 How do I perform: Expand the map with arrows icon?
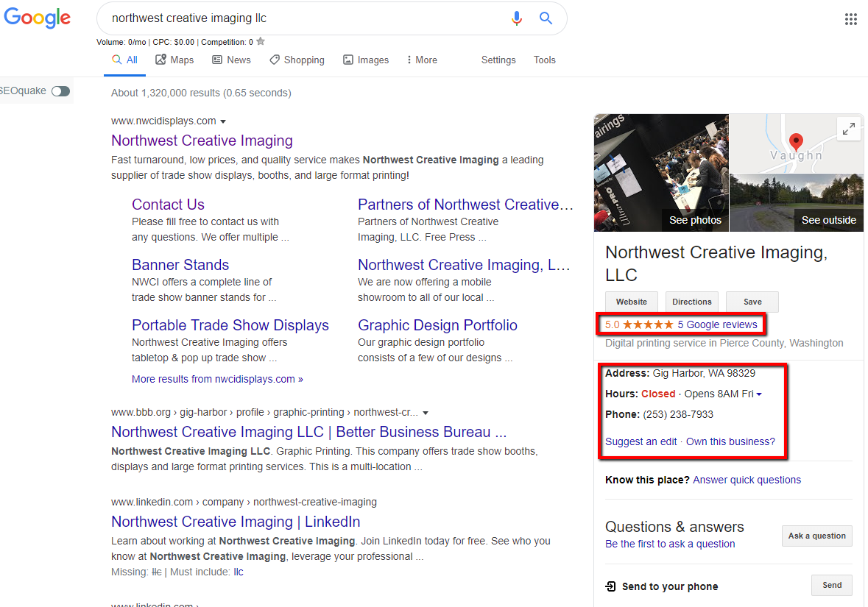point(849,129)
